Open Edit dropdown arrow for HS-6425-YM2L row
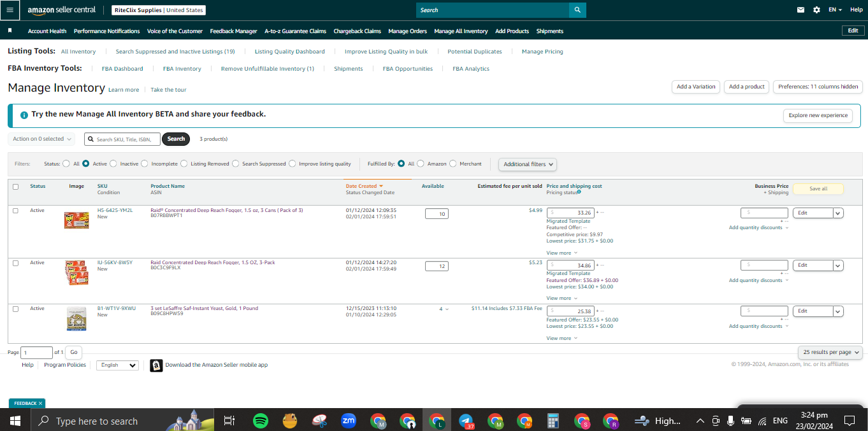Viewport: 868px width, 431px height. [x=838, y=213]
